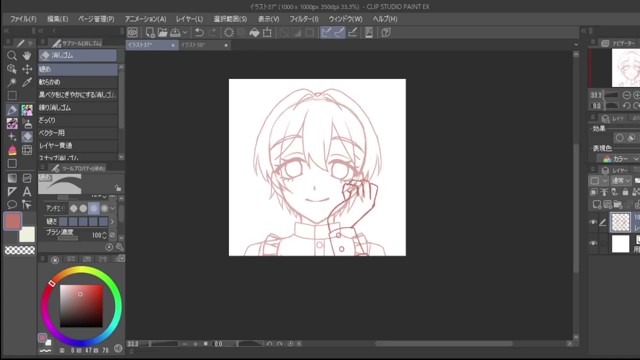Click the Clear sunburst command icon

click(x=229, y=33)
